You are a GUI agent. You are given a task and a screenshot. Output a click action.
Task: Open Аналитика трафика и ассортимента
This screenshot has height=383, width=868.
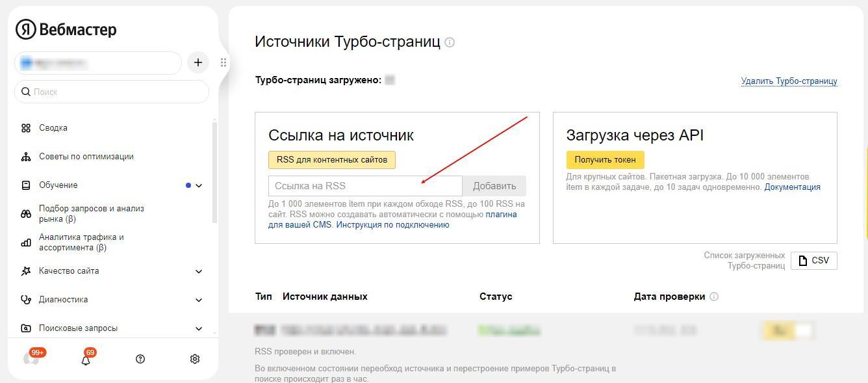81,243
